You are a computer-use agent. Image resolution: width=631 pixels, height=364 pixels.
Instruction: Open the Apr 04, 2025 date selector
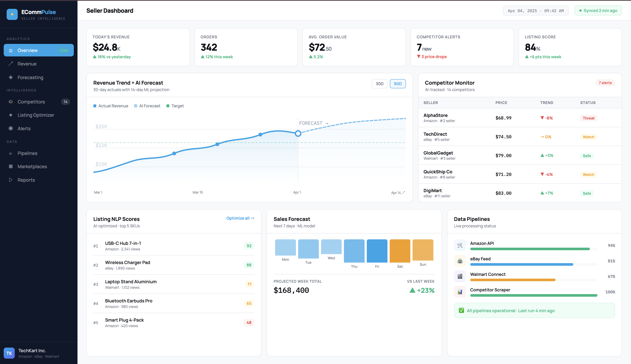click(535, 11)
